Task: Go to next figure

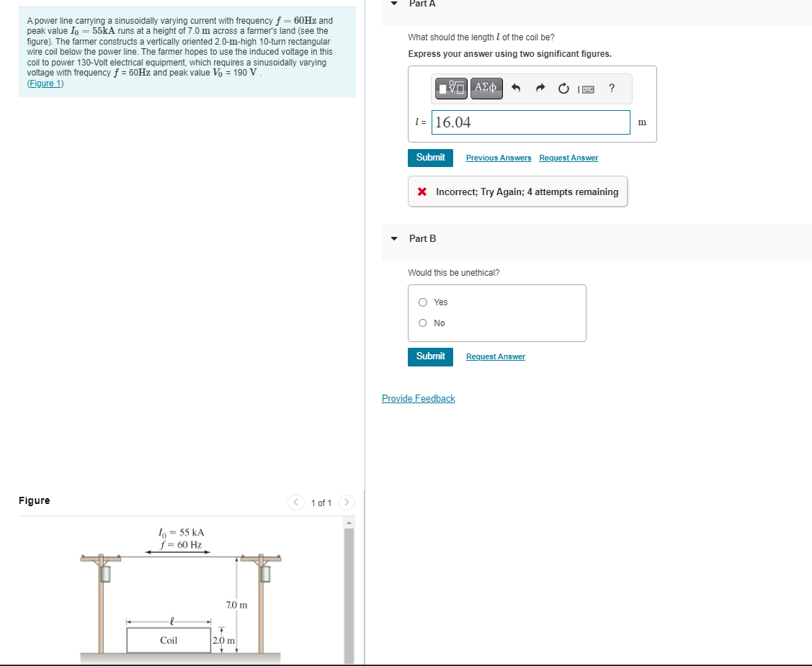Action: tap(347, 503)
